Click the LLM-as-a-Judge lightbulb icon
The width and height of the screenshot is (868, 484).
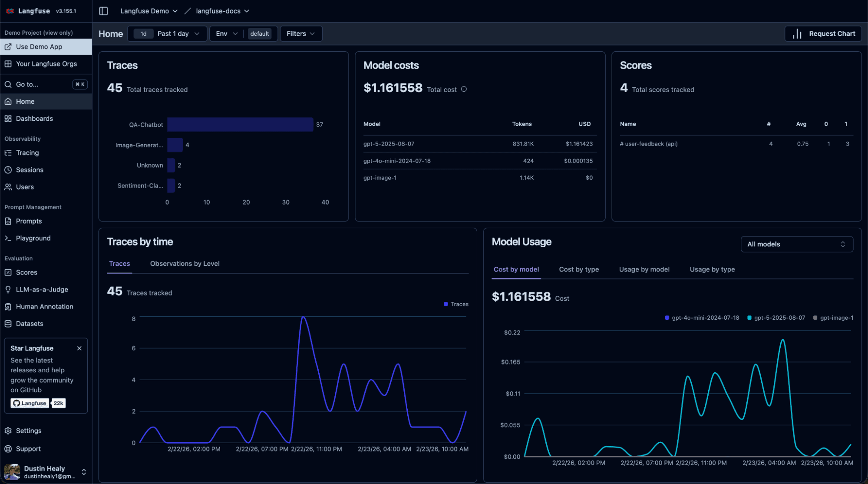pyautogui.click(x=8, y=289)
